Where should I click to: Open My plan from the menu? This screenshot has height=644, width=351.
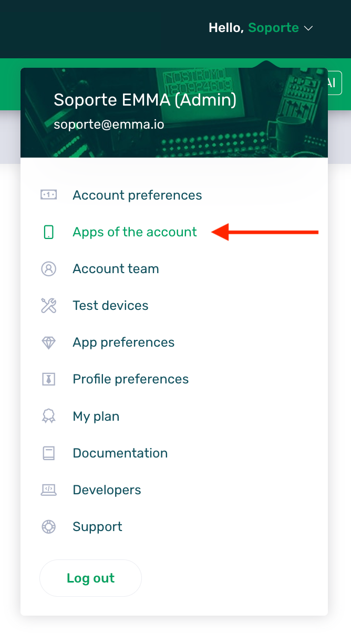coord(96,416)
